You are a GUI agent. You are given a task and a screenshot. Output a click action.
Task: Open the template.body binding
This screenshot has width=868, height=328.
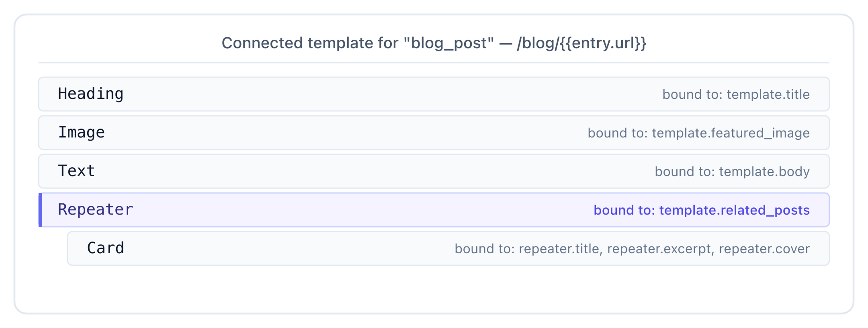(732, 172)
